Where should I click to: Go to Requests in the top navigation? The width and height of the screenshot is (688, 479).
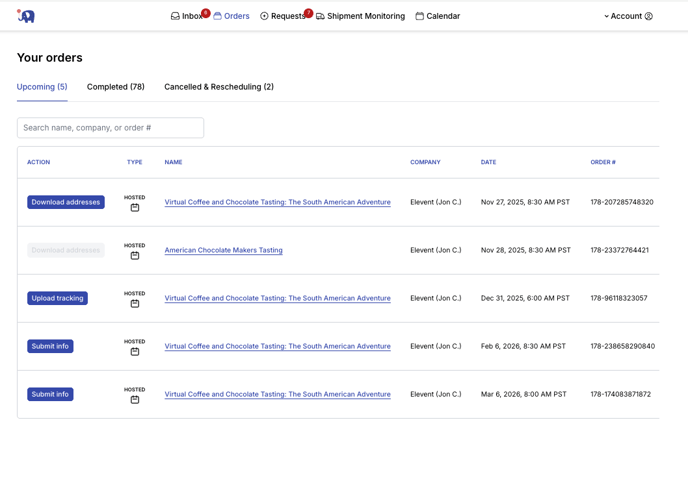point(283,16)
